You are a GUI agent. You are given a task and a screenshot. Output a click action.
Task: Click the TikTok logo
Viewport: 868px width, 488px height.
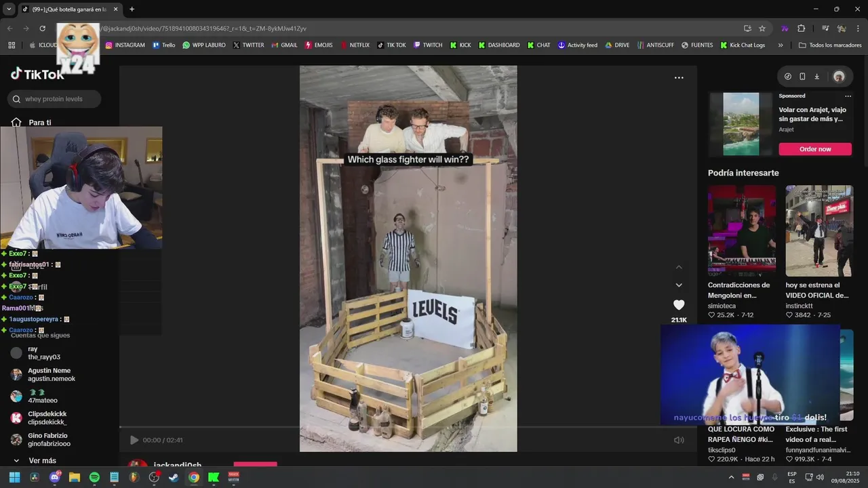(37, 74)
